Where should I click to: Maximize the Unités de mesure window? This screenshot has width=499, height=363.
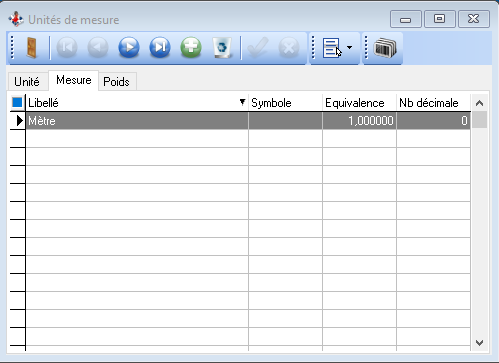click(440, 19)
